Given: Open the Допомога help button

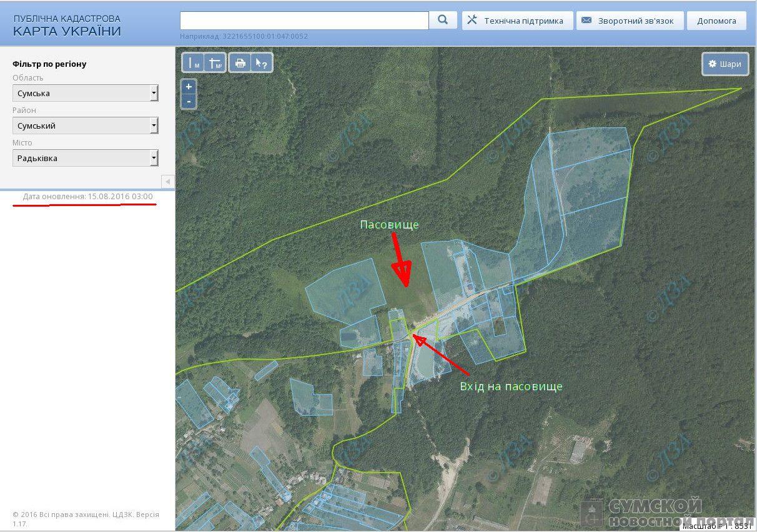Looking at the screenshot, I should [716, 21].
